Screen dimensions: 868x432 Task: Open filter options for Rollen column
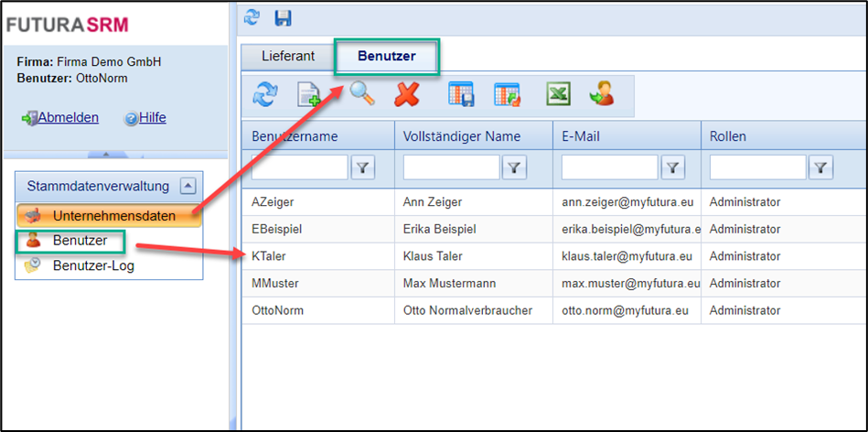(821, 167)
